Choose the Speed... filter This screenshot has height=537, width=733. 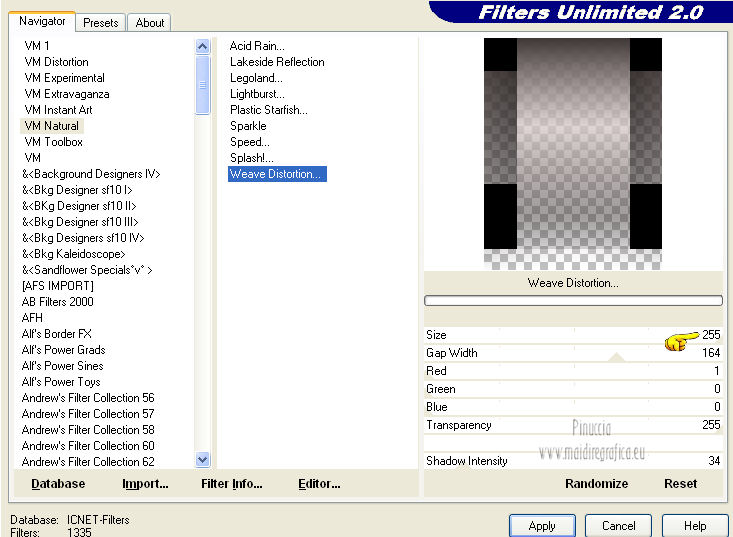pos(250,142)
